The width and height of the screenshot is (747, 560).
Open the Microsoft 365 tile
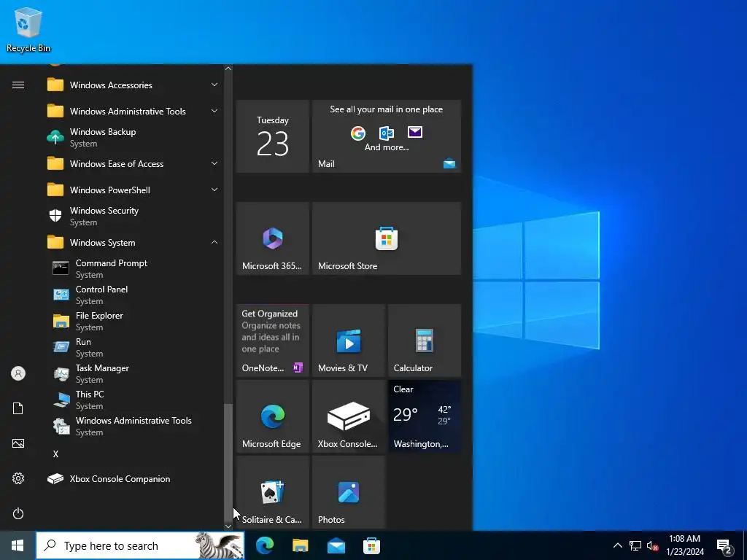tap(273, 238)
